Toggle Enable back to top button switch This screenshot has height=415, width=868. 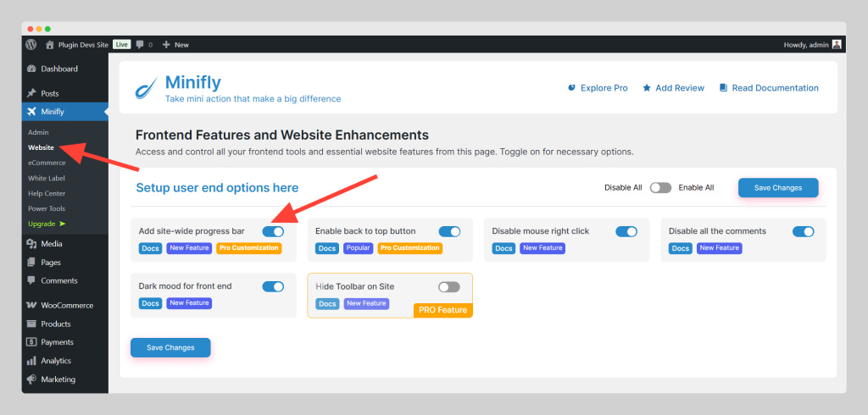pyautogui.click(x=449, y=231)
